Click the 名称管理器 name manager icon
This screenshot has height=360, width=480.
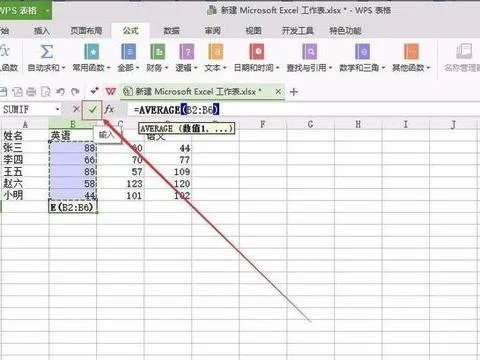(x=464, y=52)
